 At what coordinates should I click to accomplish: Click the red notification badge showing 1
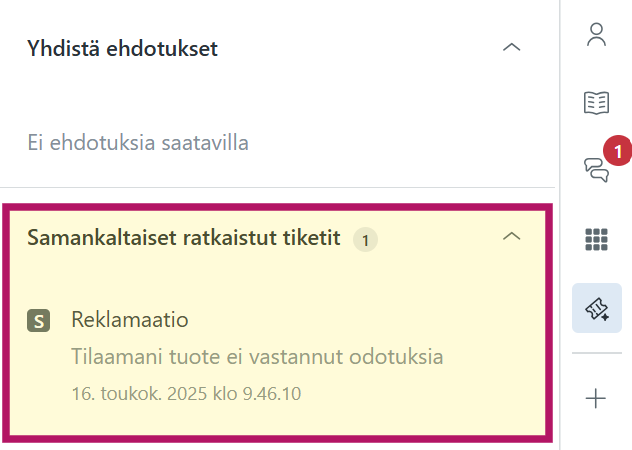pos(619,152)
